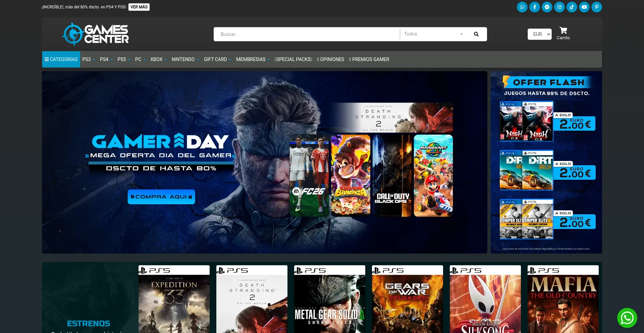
Task: Expand the GIFT CARD menu
Action: tap(217, 59)
